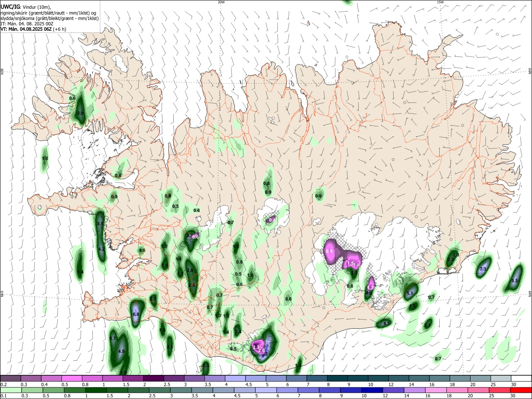This screenshot has width=532, height=399.
Task: Click the '4.1' precipitation value on south coast
Action: tap(387, 323)
